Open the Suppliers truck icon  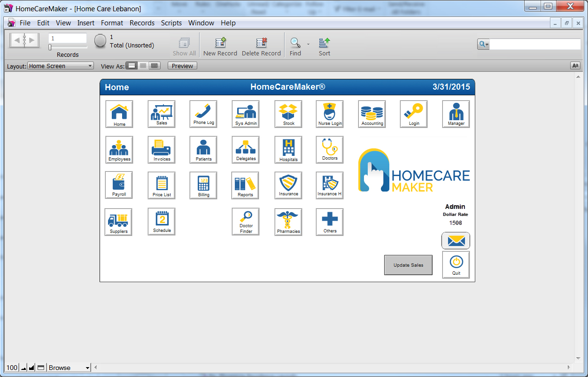[118, 222]
